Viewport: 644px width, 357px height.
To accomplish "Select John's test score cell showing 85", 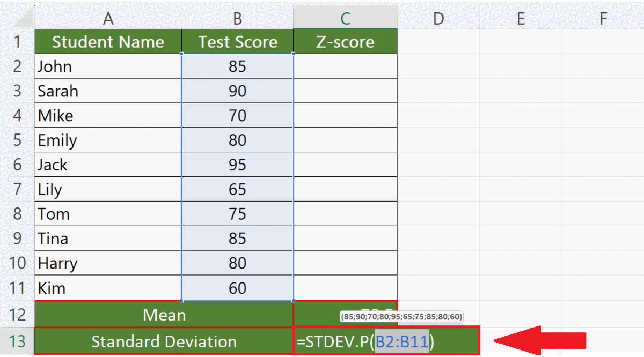I will [237, 66].
